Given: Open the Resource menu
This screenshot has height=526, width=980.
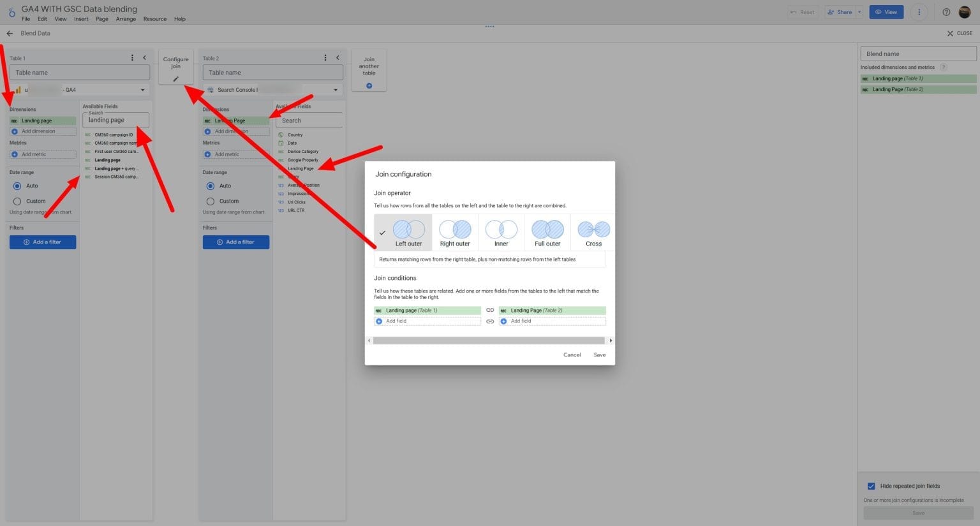Looking at the screenshot, I should tap(154, 19).
